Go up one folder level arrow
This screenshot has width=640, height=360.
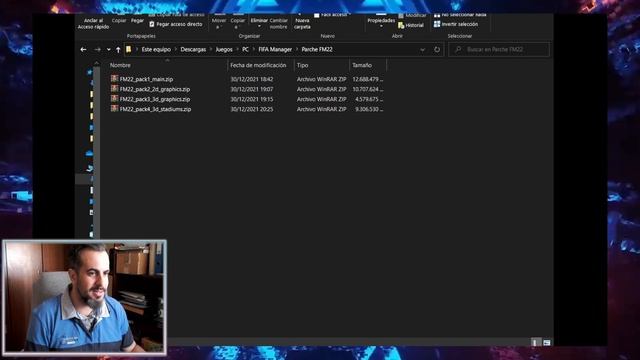[x=118, y=49]
